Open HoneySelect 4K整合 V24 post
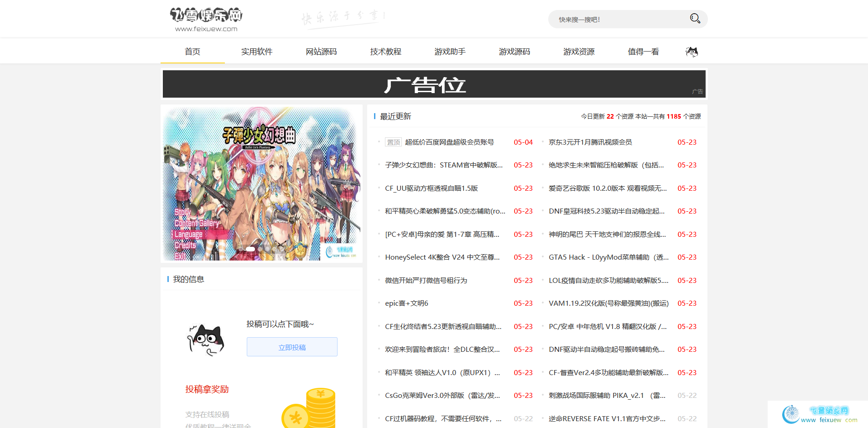 (442, 257)
